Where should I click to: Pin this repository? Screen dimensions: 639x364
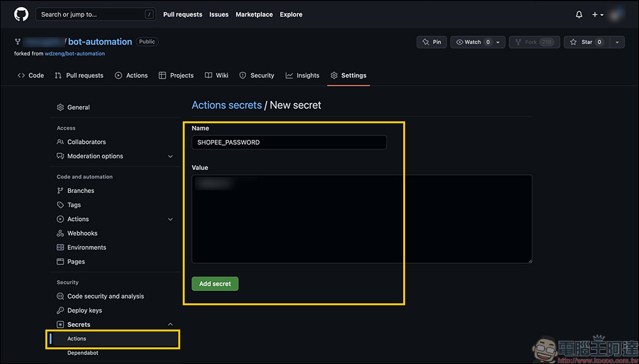(432, 42)
